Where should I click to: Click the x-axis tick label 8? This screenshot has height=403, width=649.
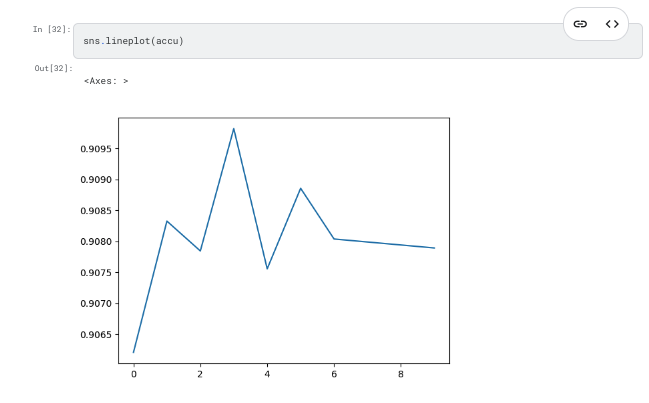[401, 374]
